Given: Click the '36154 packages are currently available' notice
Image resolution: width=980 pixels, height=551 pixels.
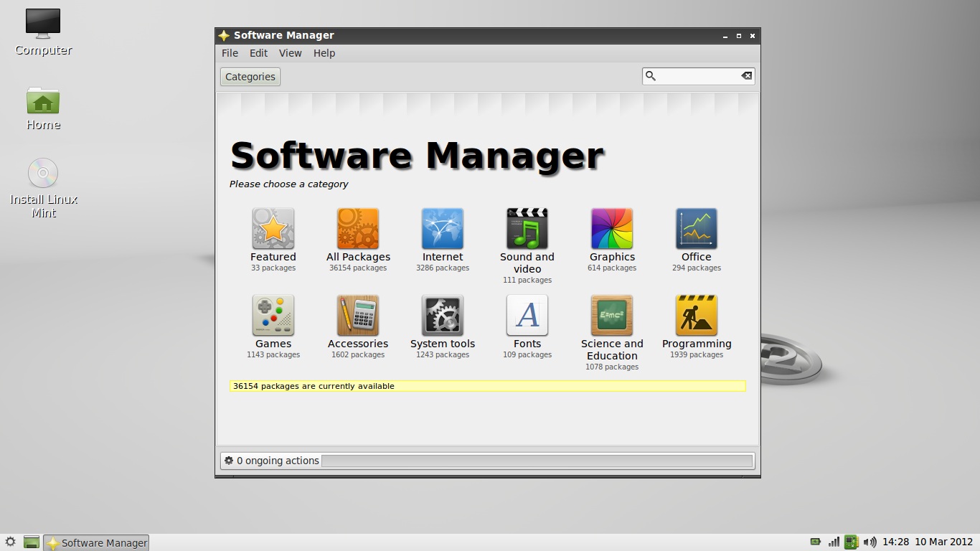Looking at the screenshot, I should (x=488, y=386).
